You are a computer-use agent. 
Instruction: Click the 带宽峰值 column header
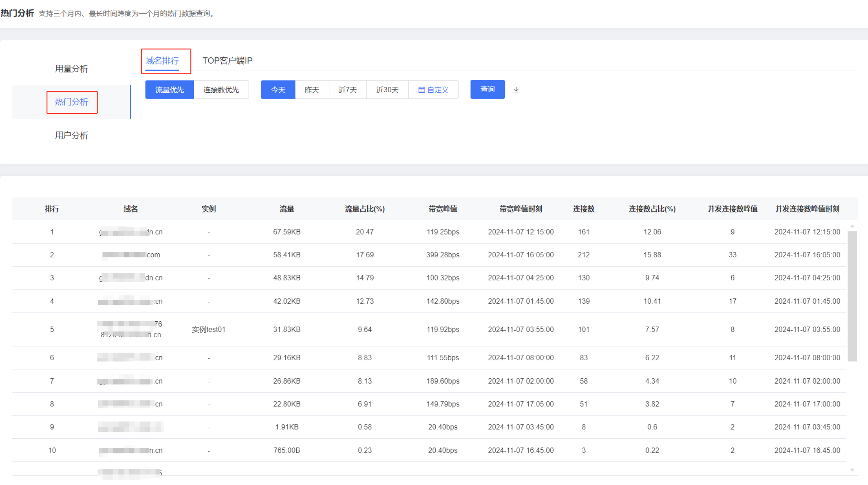[x=443, y=209]
